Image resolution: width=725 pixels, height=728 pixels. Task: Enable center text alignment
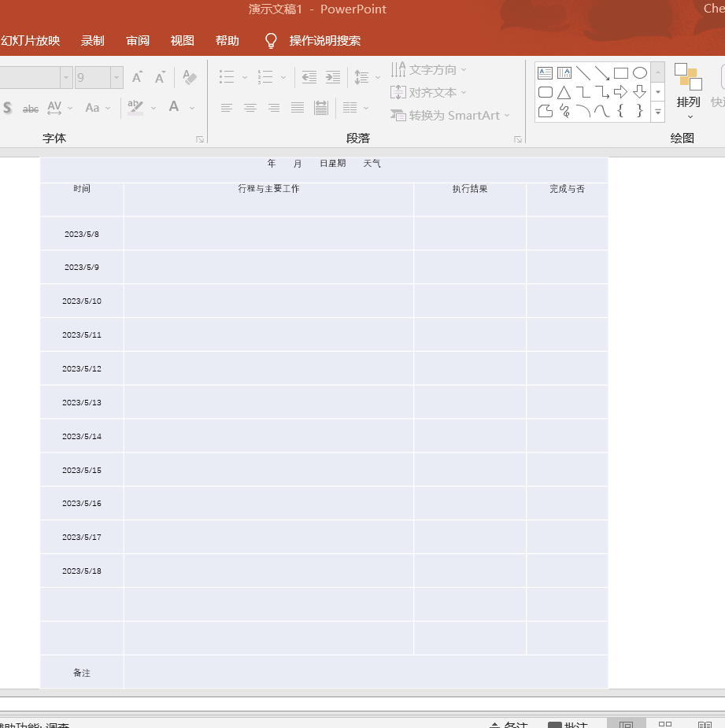click(250, 108)
